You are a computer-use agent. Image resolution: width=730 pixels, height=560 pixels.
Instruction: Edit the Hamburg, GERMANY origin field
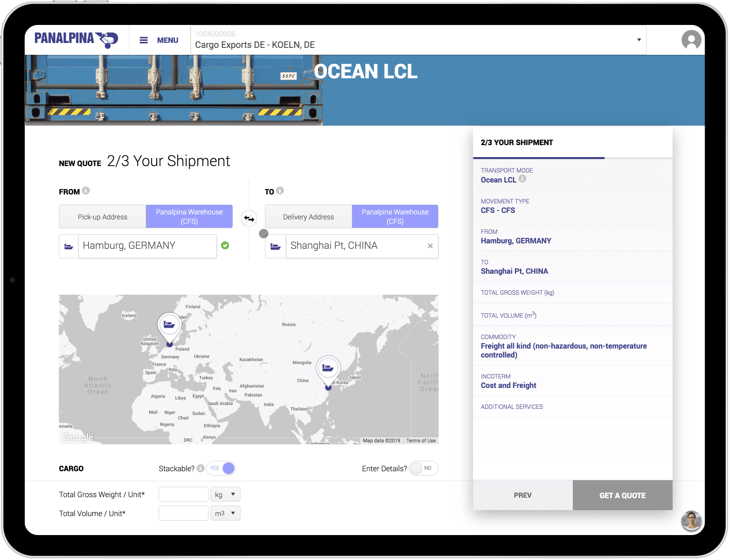[148, 246]
